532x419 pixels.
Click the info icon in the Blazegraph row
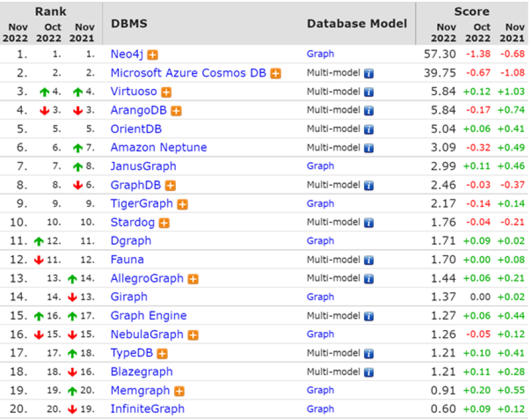tap(369, 372)
